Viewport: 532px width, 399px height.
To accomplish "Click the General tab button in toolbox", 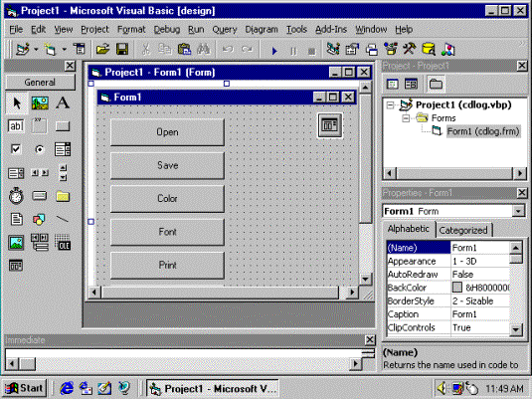I will 40,83.
